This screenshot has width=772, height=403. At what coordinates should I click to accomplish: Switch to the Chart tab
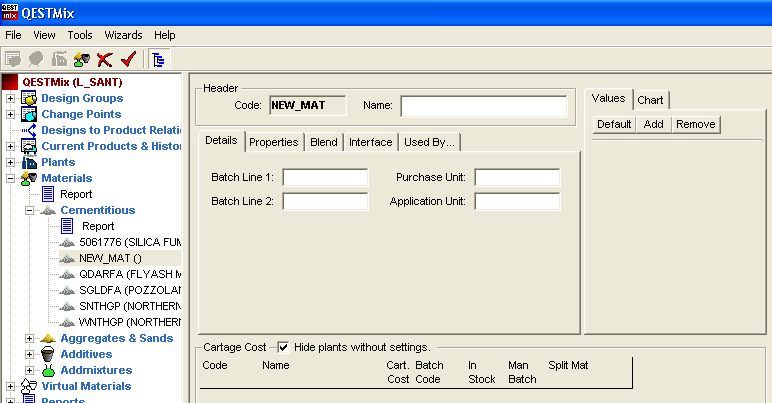(x=650, y=100)
